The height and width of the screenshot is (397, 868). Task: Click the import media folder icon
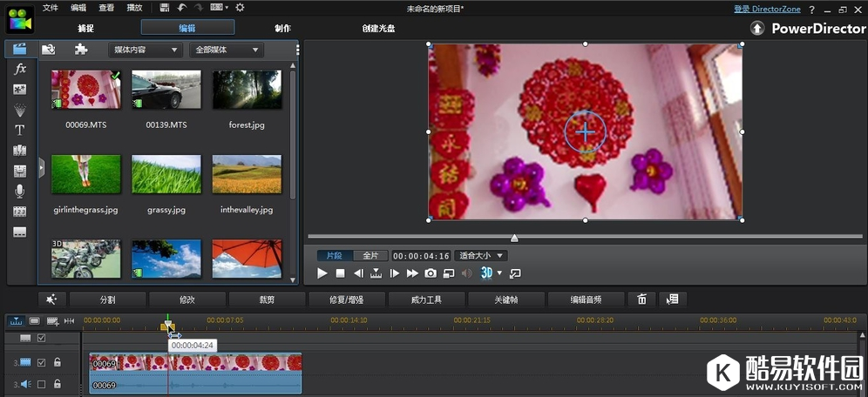coord(49,50)
